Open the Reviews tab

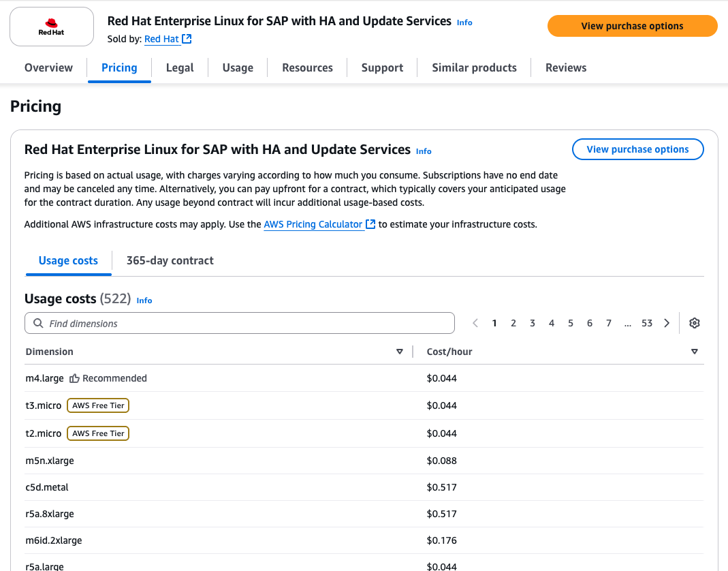pyautogui.click(x=565, y=68)
